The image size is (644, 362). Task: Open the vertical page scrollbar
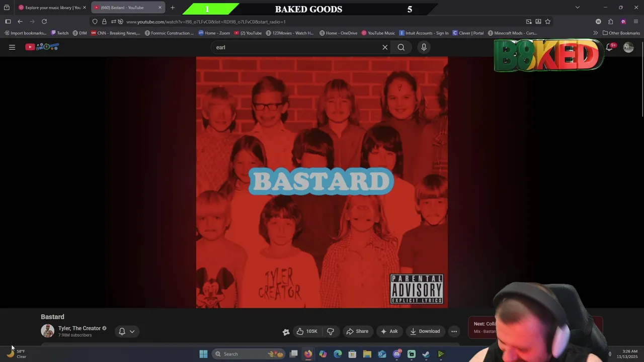(x=642, y=80)
